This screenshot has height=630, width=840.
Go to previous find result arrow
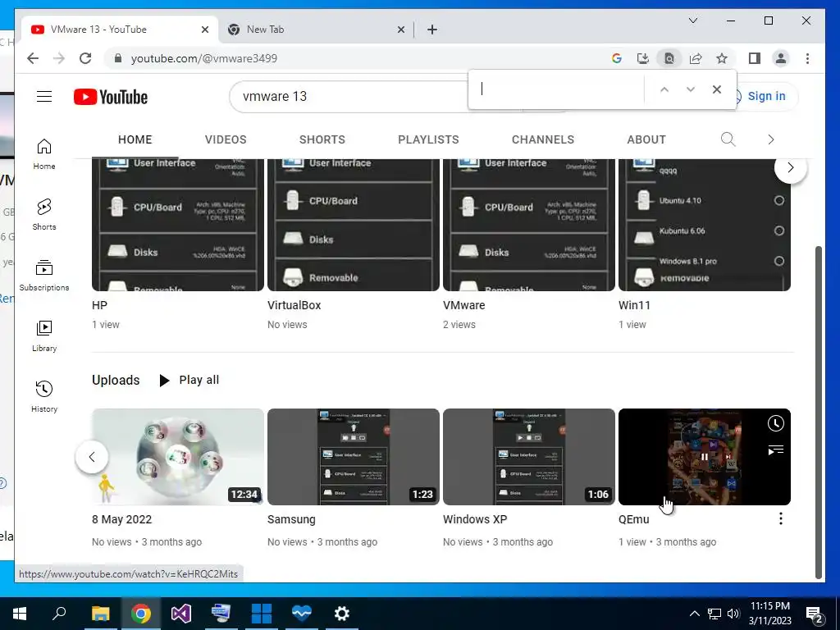pyautogui.click(x=664, y=89)
